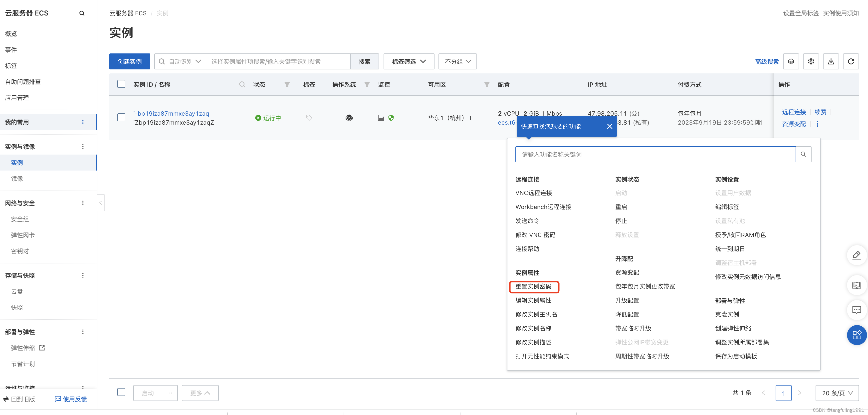Image resolution: width=868 pixels, height=415 pixels.
Task: Select 重置实例密码 from the function menu
Action: (x=533, y=286)
